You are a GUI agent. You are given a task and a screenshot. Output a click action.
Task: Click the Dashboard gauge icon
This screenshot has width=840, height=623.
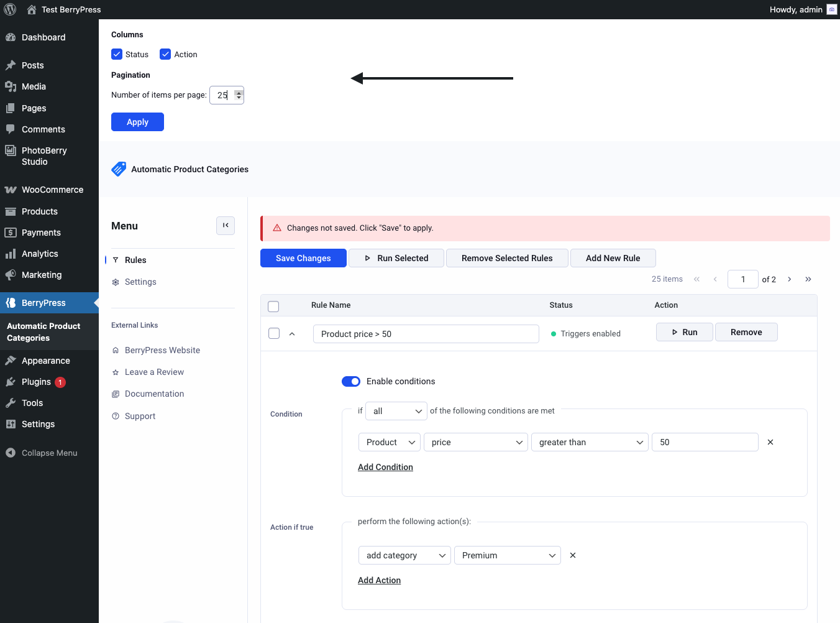(x=11, y=37)
